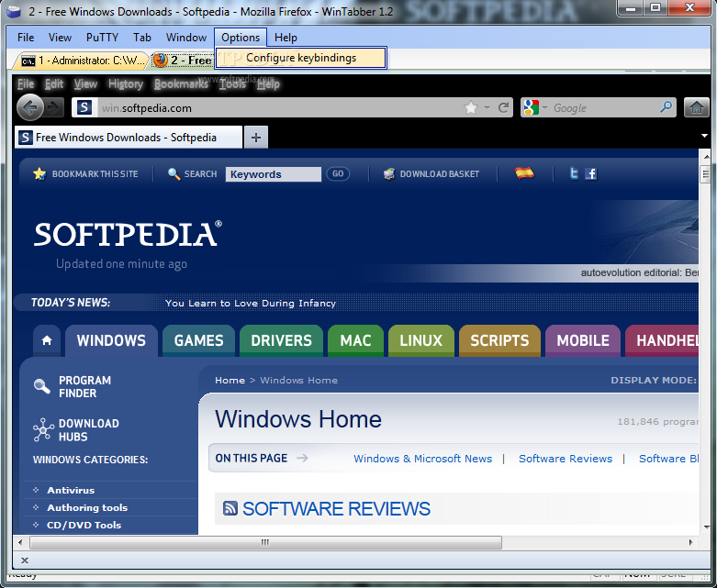Open the WinTabber Tab menu
The image size is (717, 588).
point(142,38)
